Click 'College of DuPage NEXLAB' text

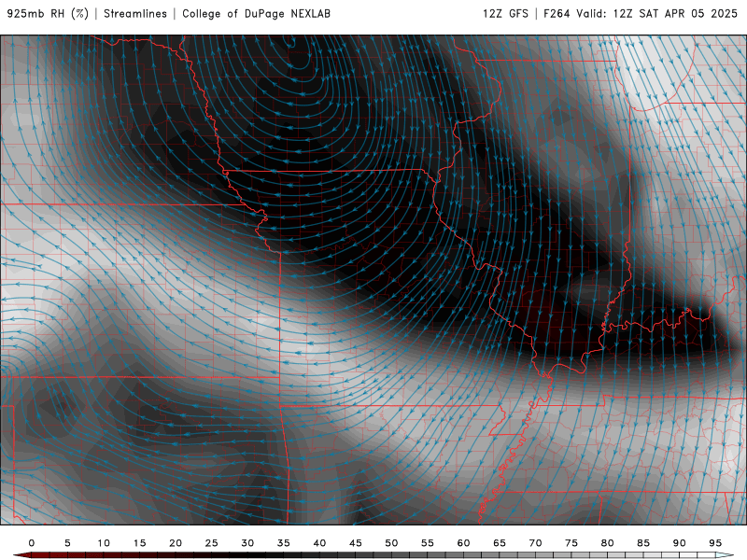coord(256,14)
